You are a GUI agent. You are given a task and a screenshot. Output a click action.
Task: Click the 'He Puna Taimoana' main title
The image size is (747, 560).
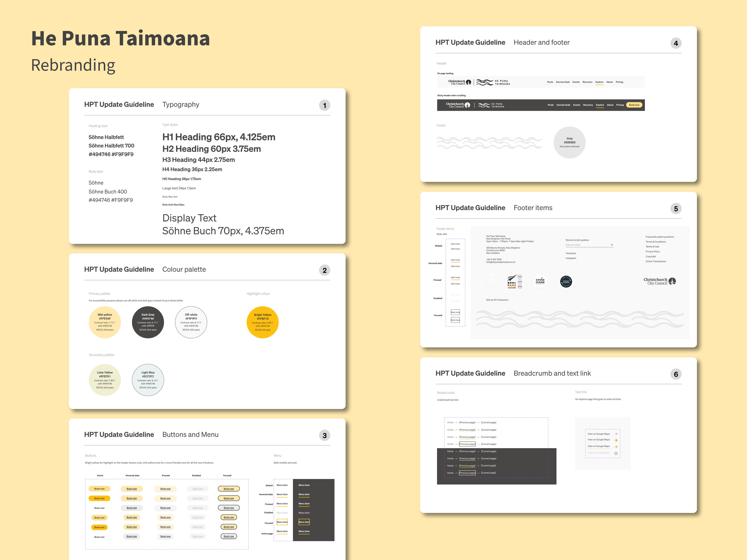coord(121,38)
